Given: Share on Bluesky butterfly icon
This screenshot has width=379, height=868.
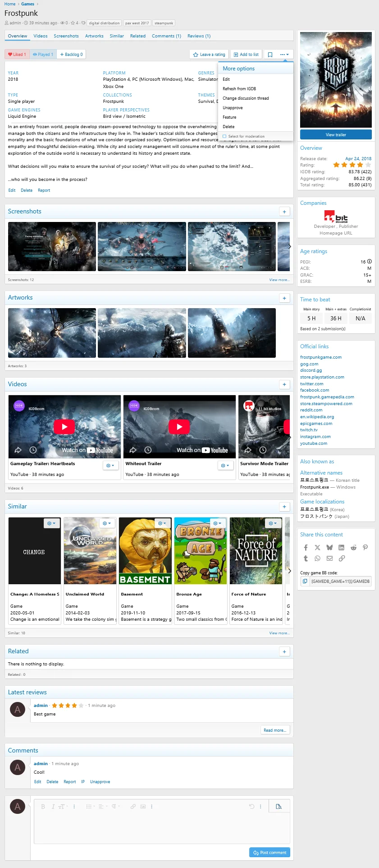Looking at the screenshot, I should point(329,547).
